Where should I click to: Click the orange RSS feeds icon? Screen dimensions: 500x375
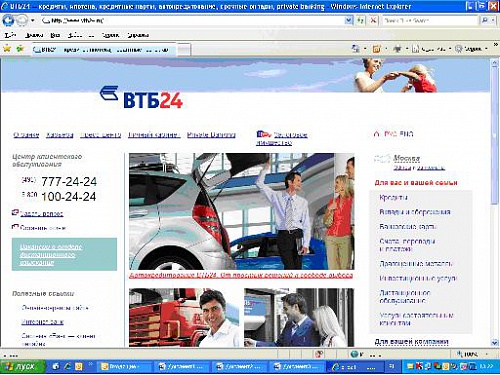(x=377, y=49)
